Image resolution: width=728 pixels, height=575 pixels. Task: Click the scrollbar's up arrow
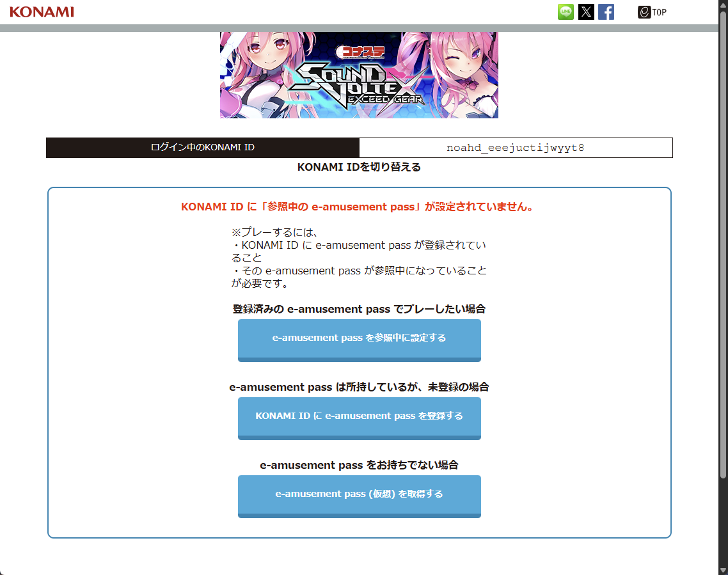(723, 5)
